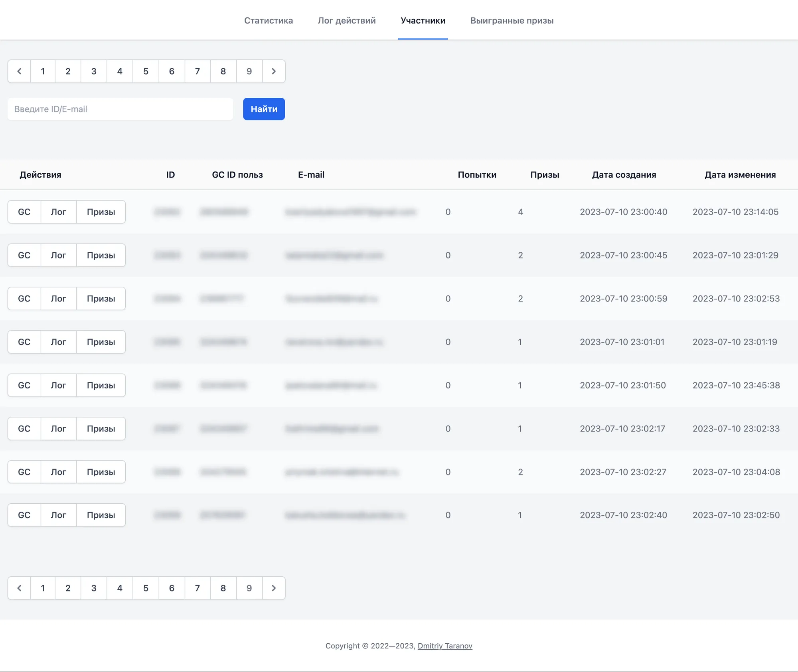Switch to Лог действий tab
This screenshot has width=798, height=672.
(347, 20)
